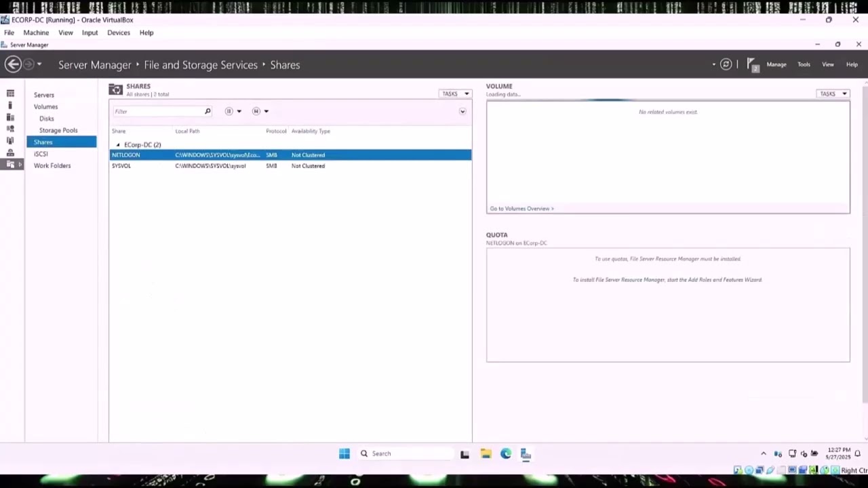This screenshot has height=488, width=868.
Task: Select the File and Storage Services rail icon
Action: [x=10, y=164]
